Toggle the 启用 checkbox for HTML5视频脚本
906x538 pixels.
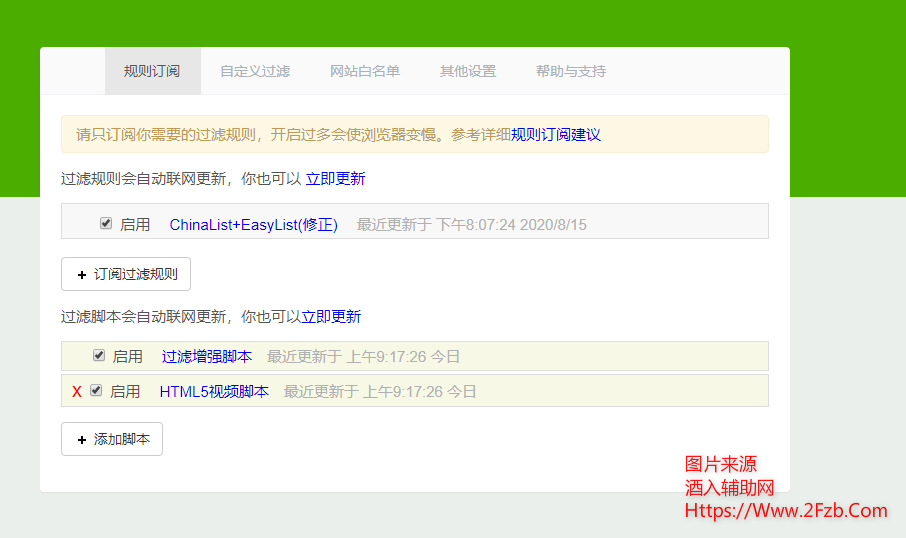(96, 391)
